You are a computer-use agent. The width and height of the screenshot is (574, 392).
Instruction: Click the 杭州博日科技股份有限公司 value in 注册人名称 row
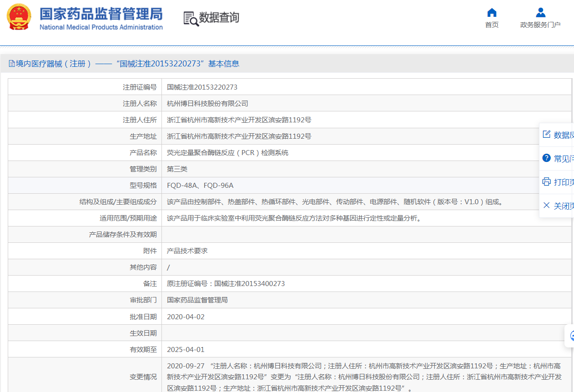coord(207,103)
